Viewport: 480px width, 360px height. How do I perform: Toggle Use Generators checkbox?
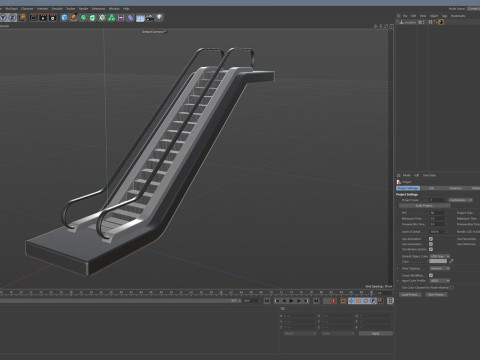tap(431, 244)
